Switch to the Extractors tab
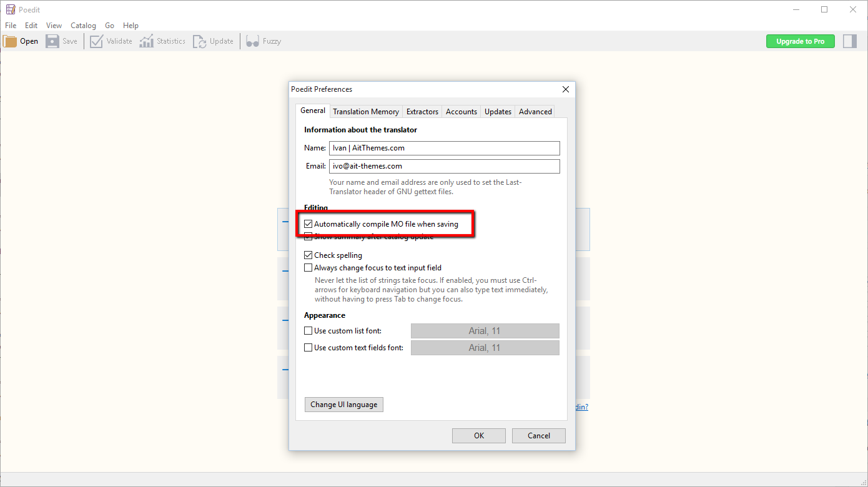 422,112
